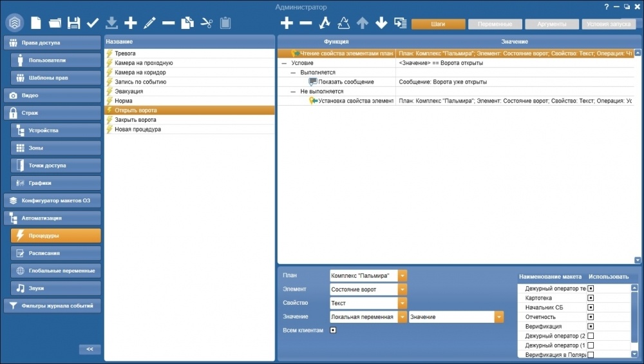This screenshot has height=364, width=644.
Task: Move step down with the down arrow icon
Action: [381, 23]
